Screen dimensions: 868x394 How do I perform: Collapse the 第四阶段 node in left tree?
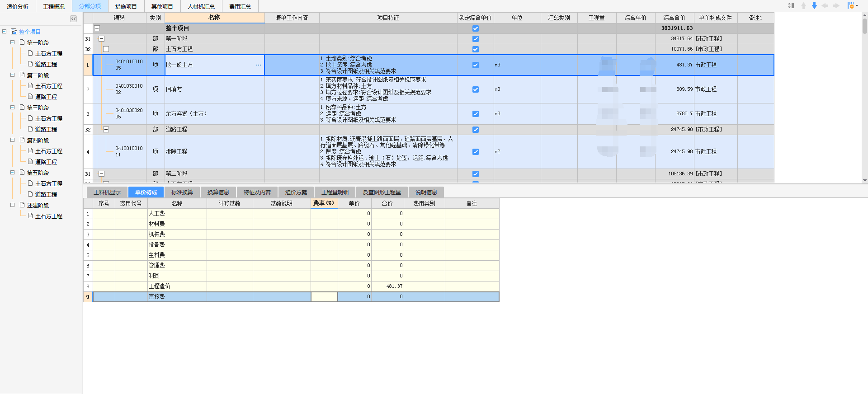point(13,140)
